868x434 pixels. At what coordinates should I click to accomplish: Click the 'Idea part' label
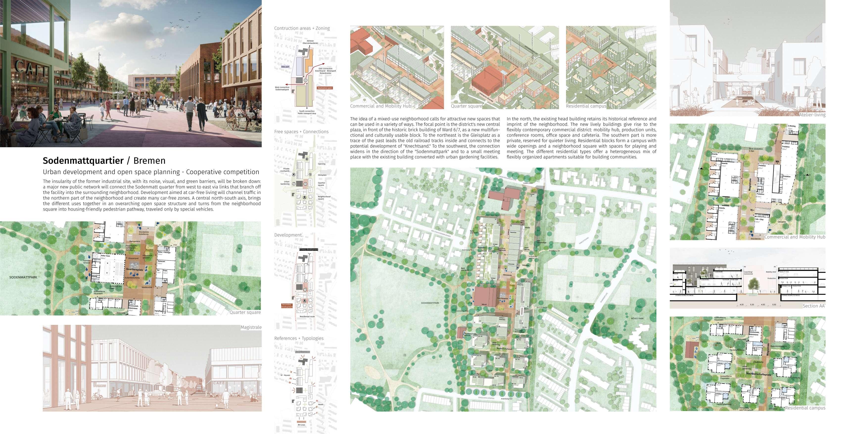click(x=285, y=67)
